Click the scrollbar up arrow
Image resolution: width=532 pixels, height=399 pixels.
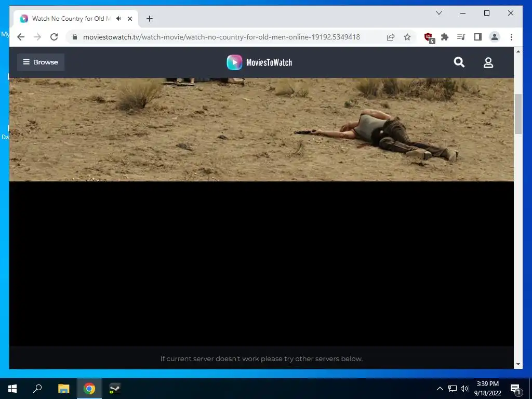(x=518, y=51)
